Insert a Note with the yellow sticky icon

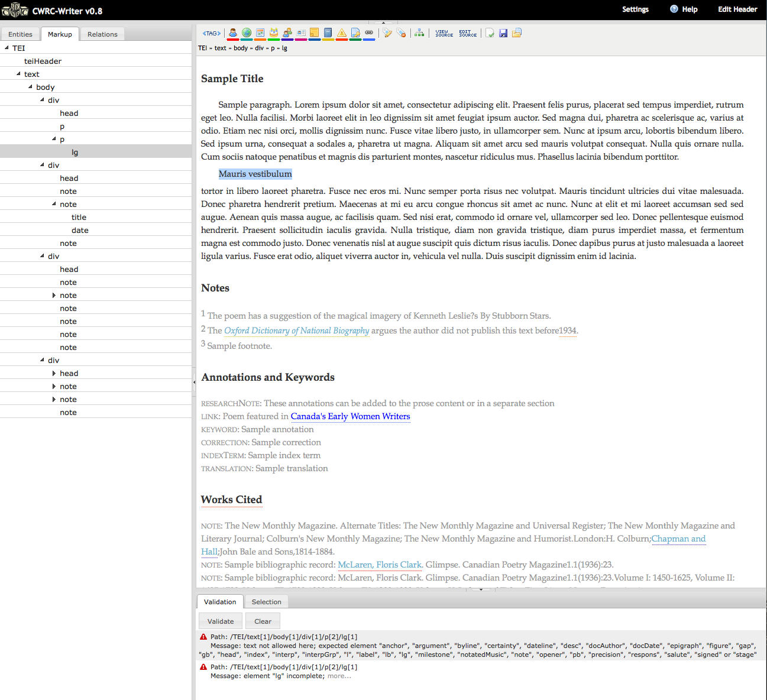[x=315, y=33]
